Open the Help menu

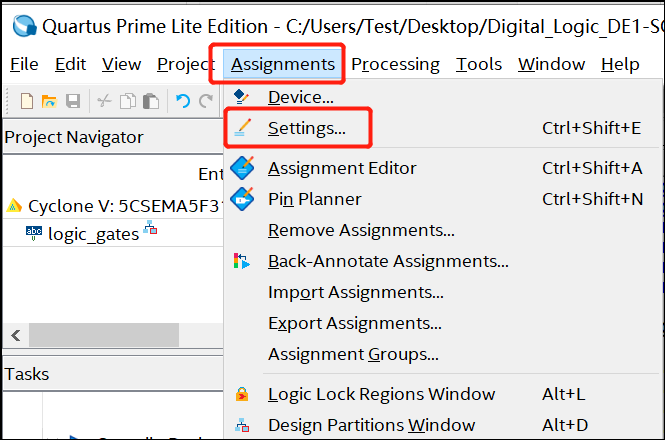coord(620,64)
